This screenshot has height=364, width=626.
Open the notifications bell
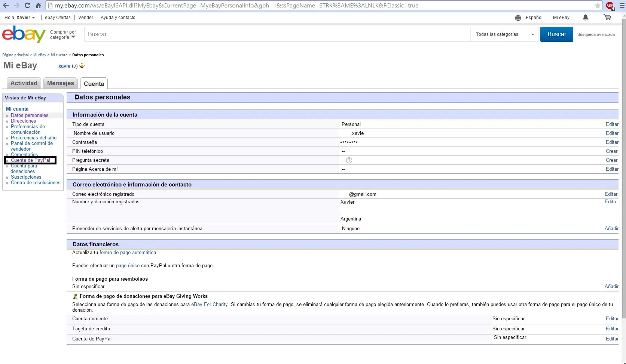tap(586, 18)
